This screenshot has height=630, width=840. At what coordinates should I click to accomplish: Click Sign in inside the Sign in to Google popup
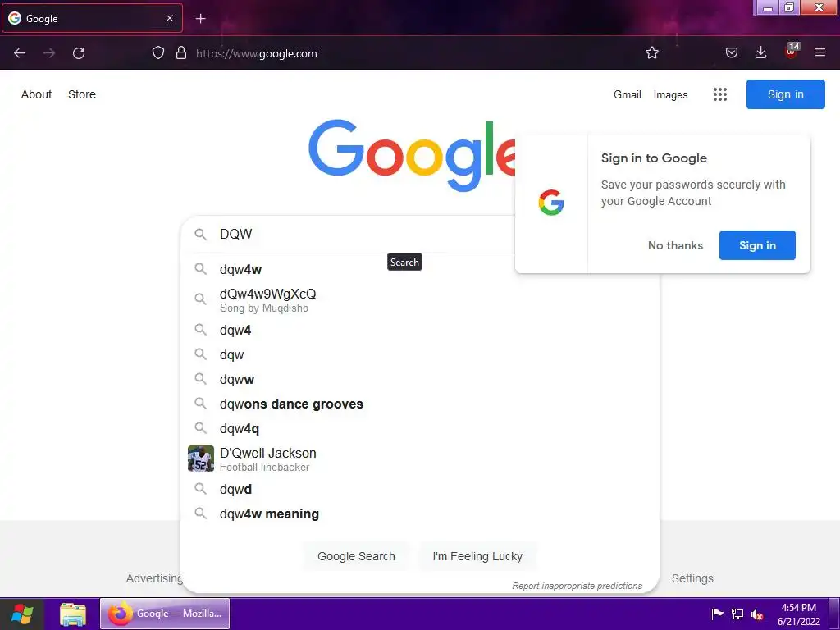point(757,245)
